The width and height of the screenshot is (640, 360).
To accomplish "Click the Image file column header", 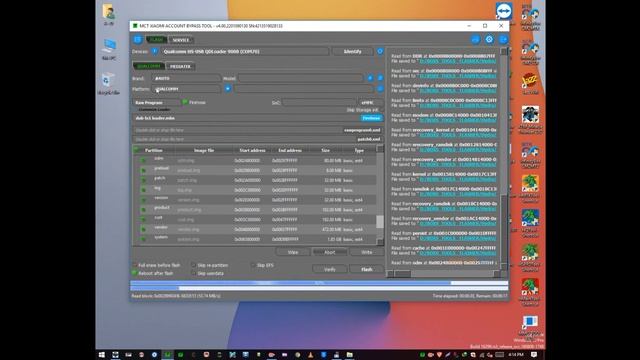I will (x=204, y=150).
